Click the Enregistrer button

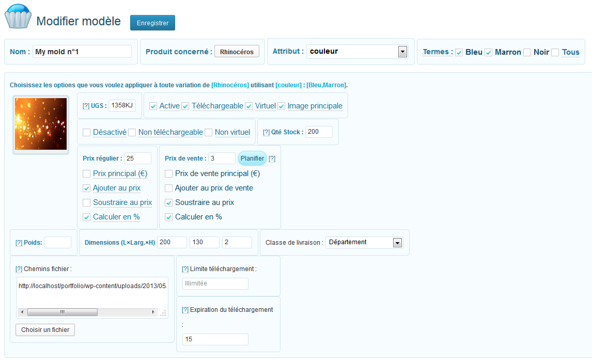coord(152,23)
